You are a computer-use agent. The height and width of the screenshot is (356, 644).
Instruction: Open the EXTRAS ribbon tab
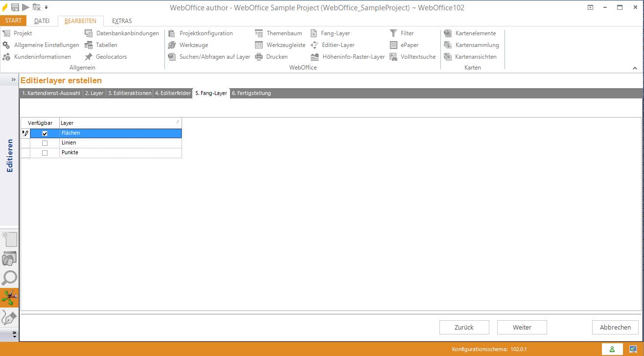pos(122,21)
